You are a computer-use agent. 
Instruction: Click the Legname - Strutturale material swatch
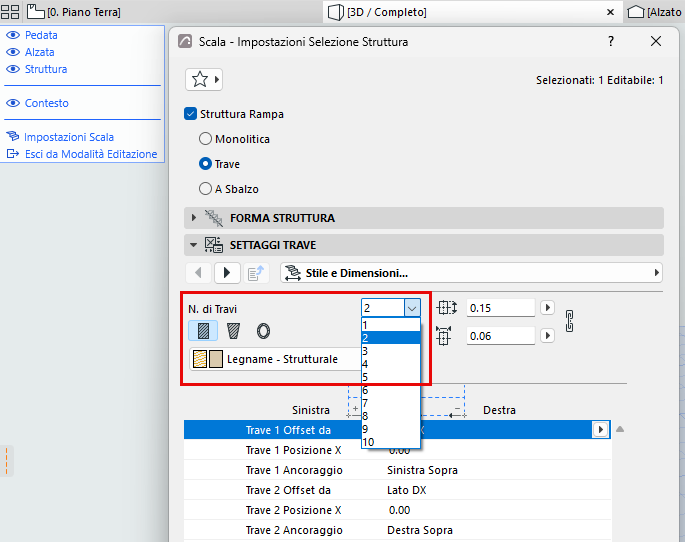[208, 359]
